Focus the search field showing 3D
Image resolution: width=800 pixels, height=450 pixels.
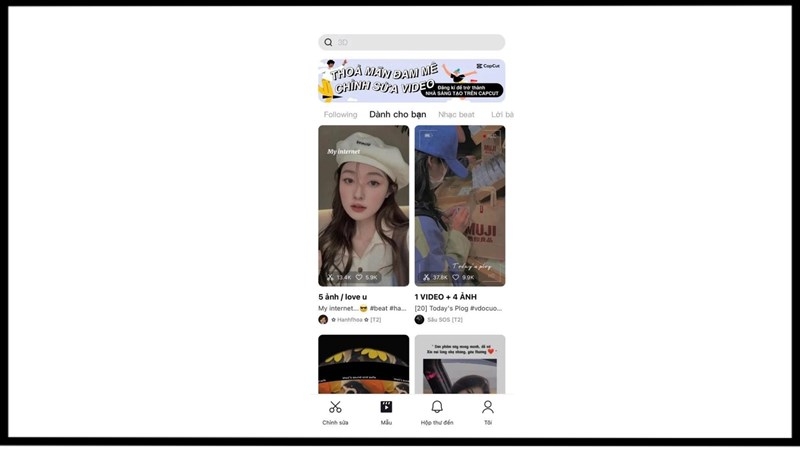click(x=412, y=42)
